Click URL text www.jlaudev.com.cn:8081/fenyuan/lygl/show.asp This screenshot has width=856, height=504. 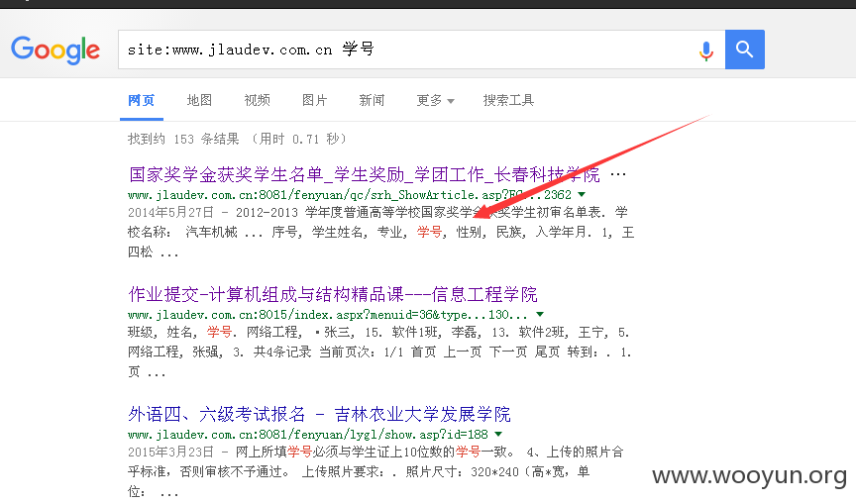(308, 435)
